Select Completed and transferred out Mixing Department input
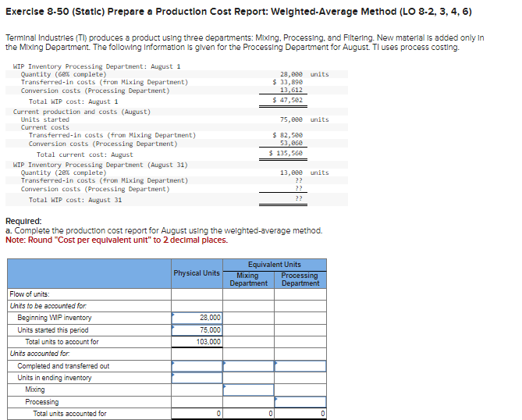 [248, 366]
